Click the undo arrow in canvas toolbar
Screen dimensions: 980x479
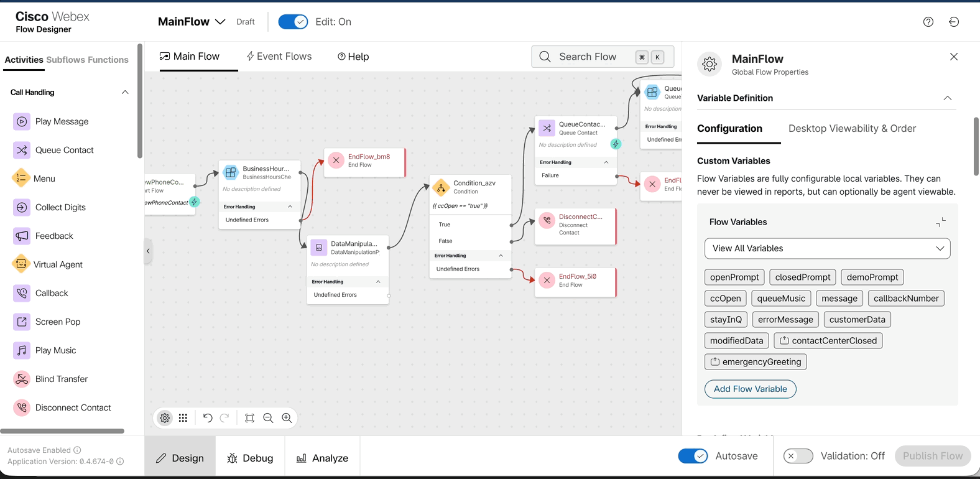coord(208,418)
